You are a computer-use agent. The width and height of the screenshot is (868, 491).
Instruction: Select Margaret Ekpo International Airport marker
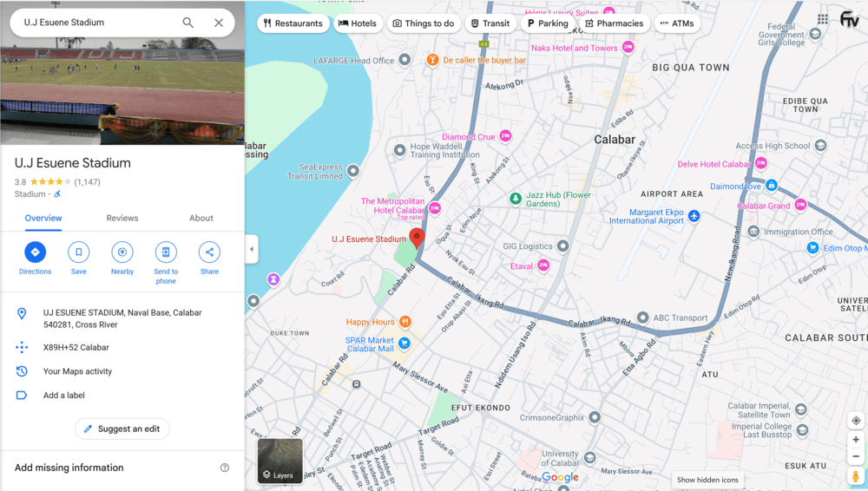coord(694,216)
